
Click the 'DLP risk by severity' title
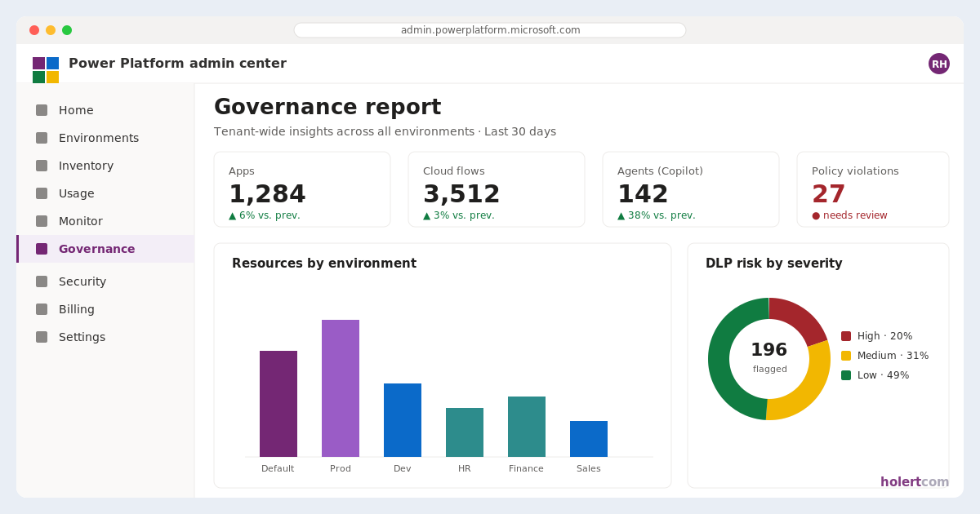(774, 264)
